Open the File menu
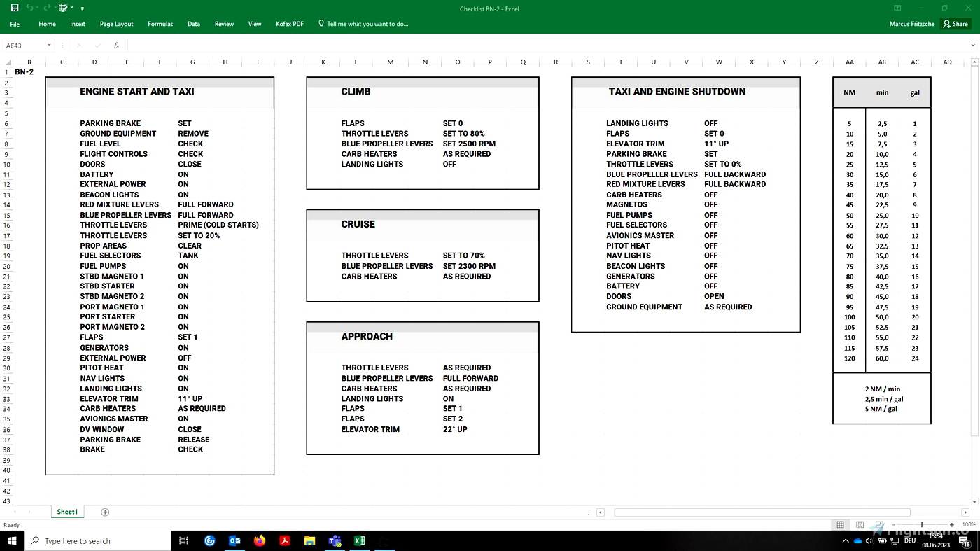980x551 pixels. [14, 23]
